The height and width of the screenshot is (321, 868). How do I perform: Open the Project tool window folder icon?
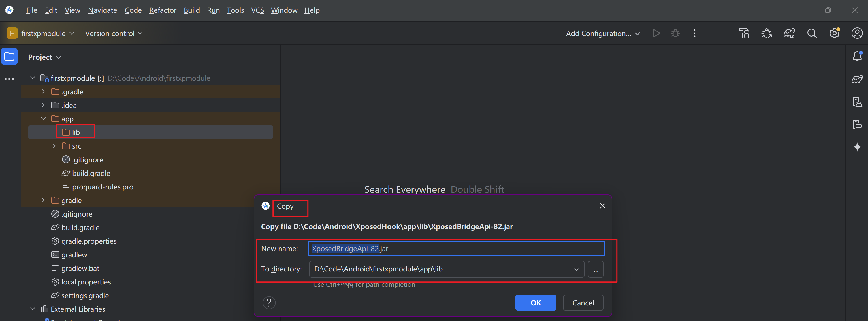click(x=9, y=57)
